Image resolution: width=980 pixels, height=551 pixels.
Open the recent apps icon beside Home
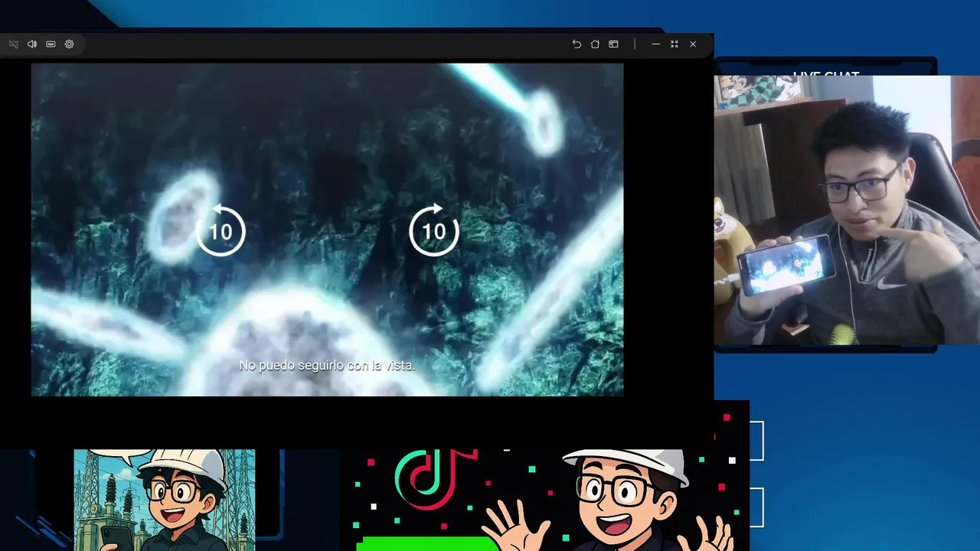(613, 44)
